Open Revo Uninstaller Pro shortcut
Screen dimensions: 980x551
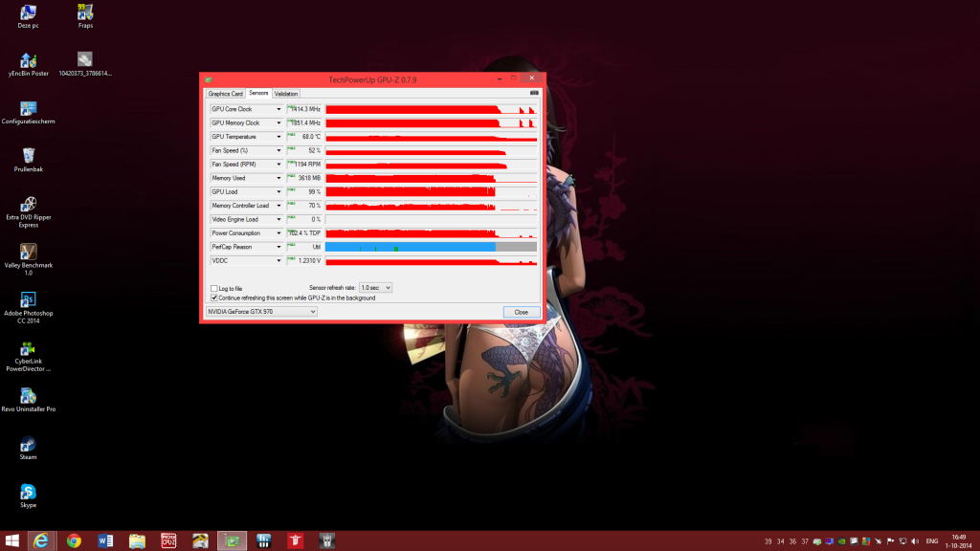pyautogui.click(x=29, y=396)
